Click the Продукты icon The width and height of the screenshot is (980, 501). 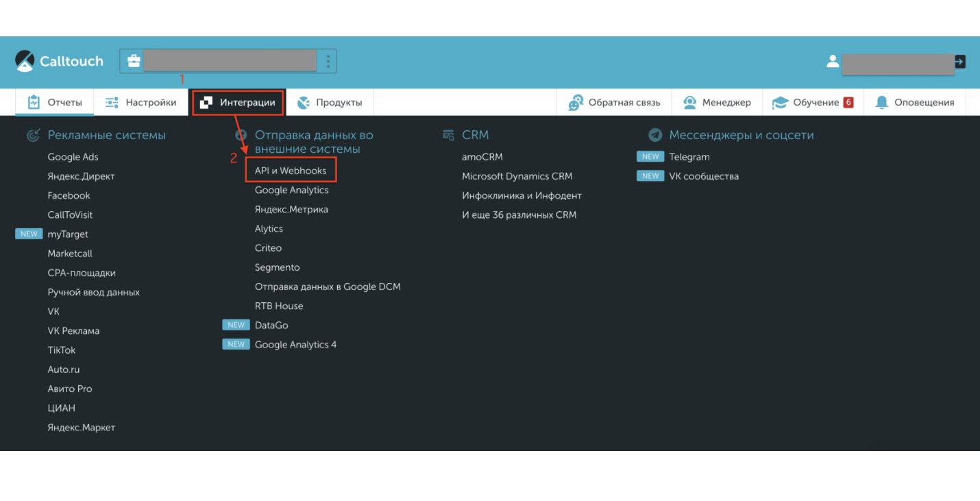pos(304,103)
